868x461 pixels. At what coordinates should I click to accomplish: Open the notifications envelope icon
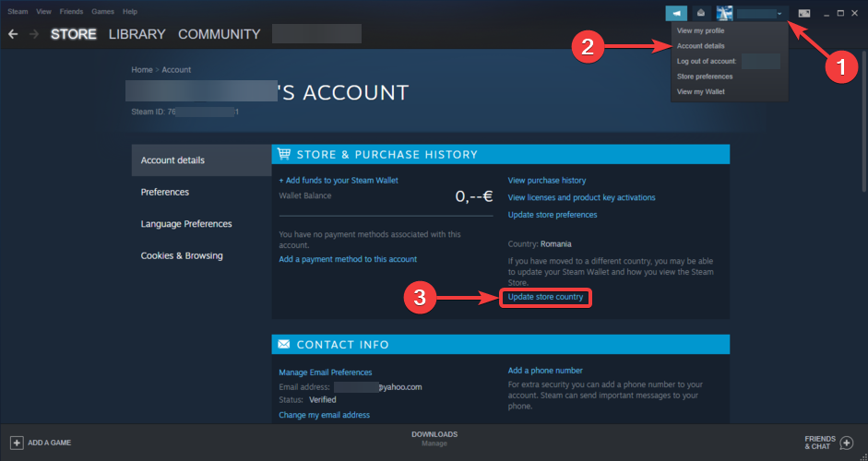701,13
